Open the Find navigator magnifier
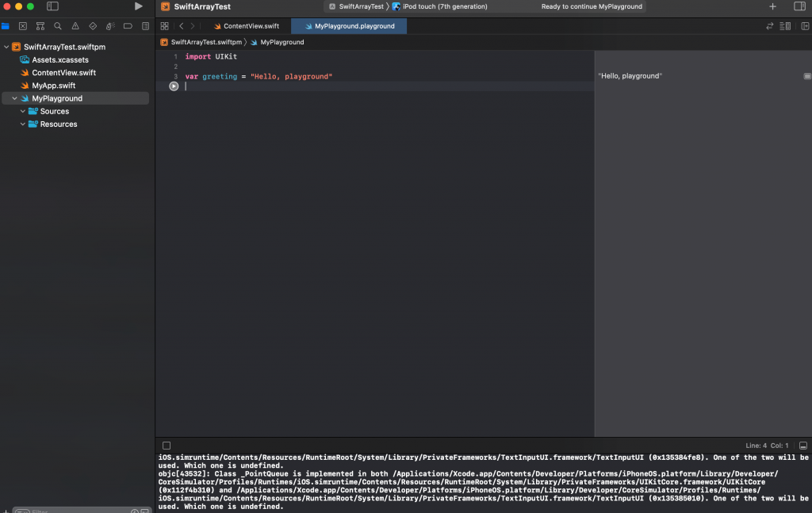812x513 pixels. (57, 26)
